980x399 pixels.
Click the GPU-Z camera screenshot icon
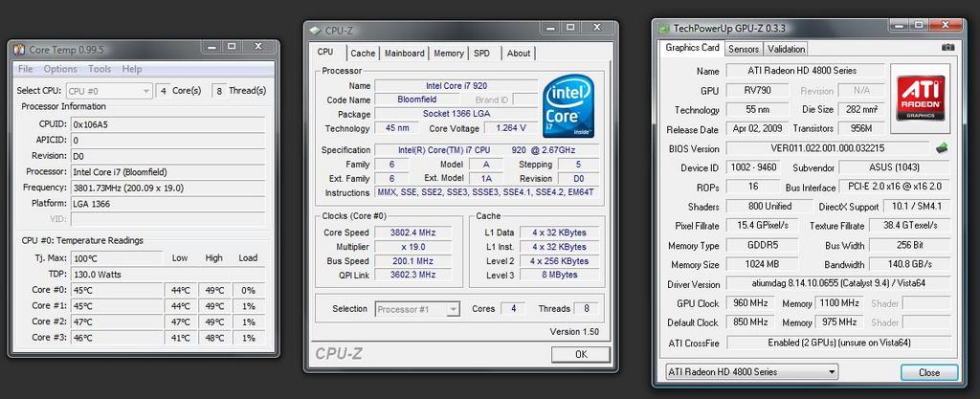click(x=948, y=48)
